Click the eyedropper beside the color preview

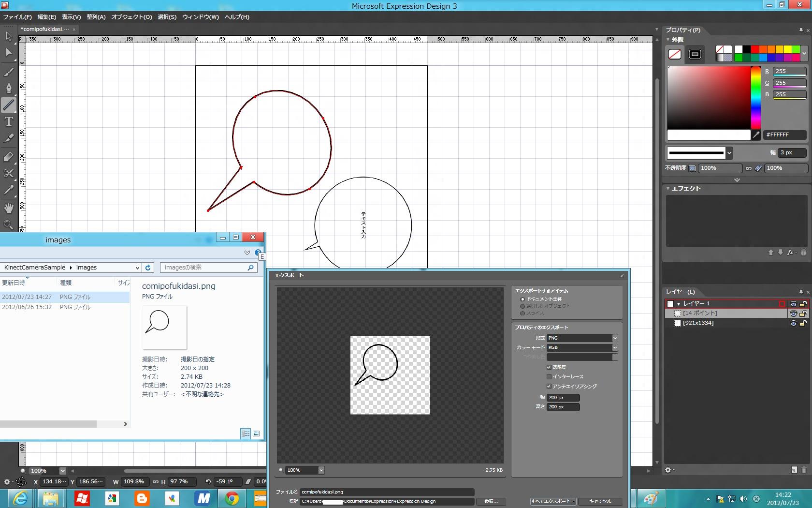pyautogui.click(x=756, y=135)
